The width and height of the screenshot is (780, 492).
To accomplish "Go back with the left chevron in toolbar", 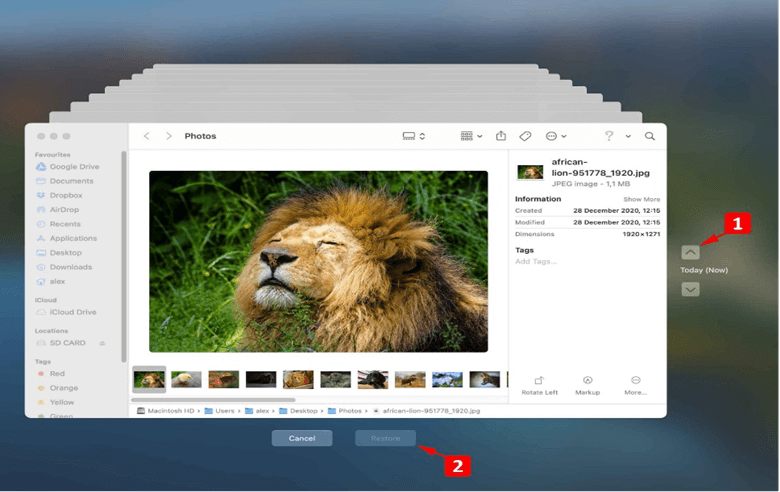I will coord(147,136).
